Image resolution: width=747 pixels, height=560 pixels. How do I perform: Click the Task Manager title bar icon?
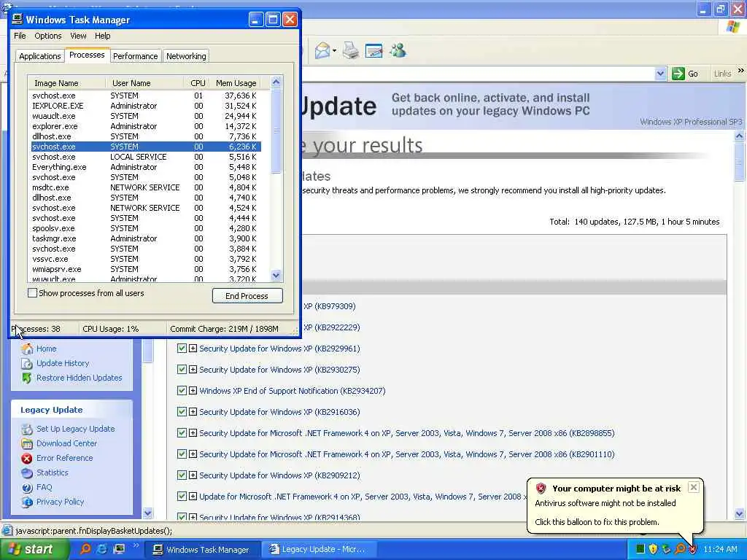click(18, 19)
